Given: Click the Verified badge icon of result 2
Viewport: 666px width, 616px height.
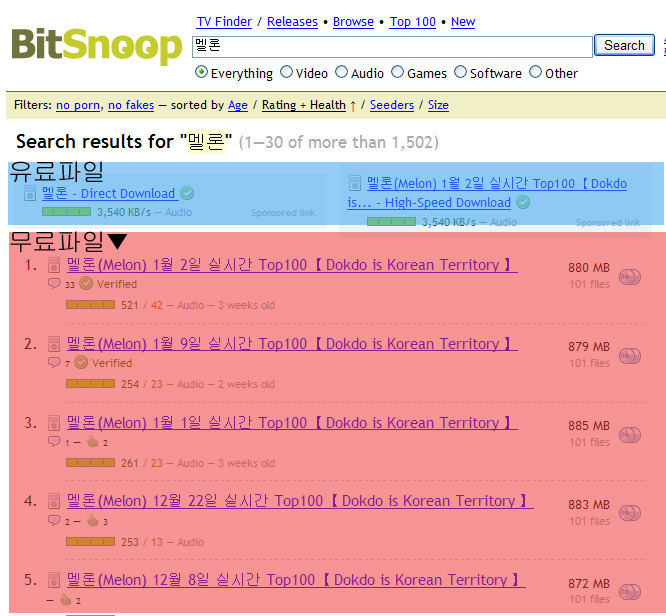Looking at the screenshot, I should (x=81, y=362).
